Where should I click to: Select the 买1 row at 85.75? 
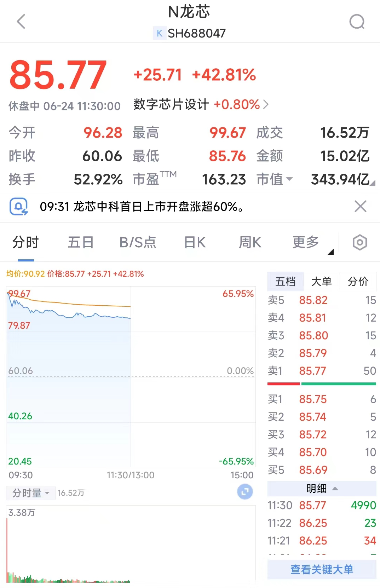[x=322, y=399]
